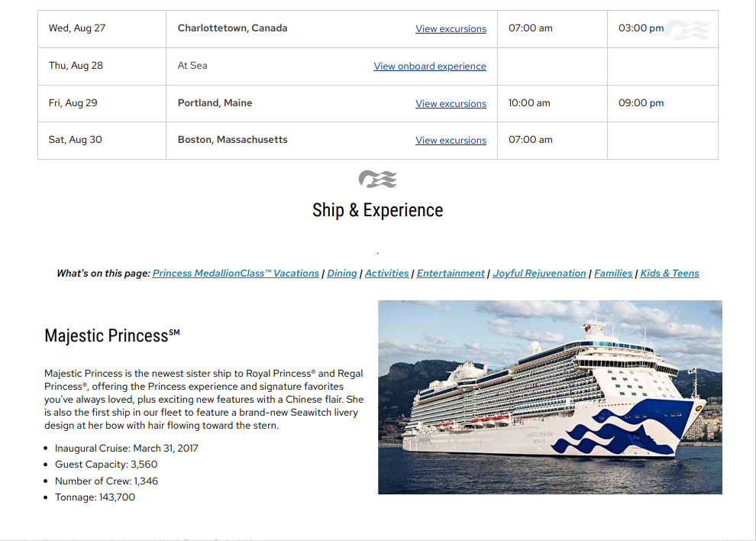Screen dimensions: 756x541
Task: View excursions for Charlottetown, Canada
Action: [x=451, y=29]
